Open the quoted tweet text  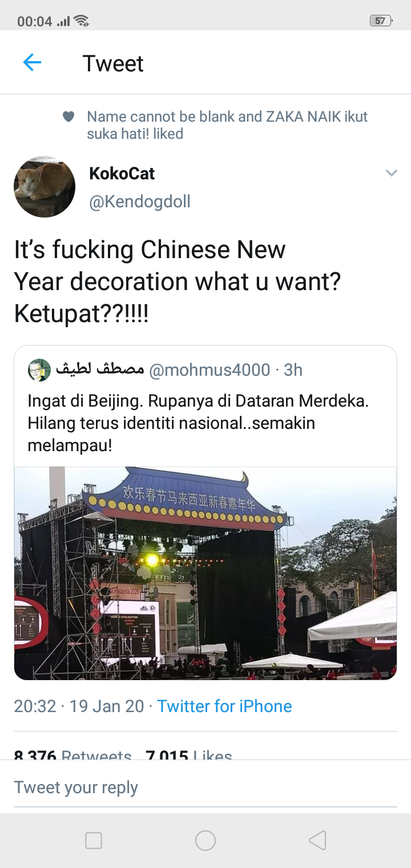(198, 423)
